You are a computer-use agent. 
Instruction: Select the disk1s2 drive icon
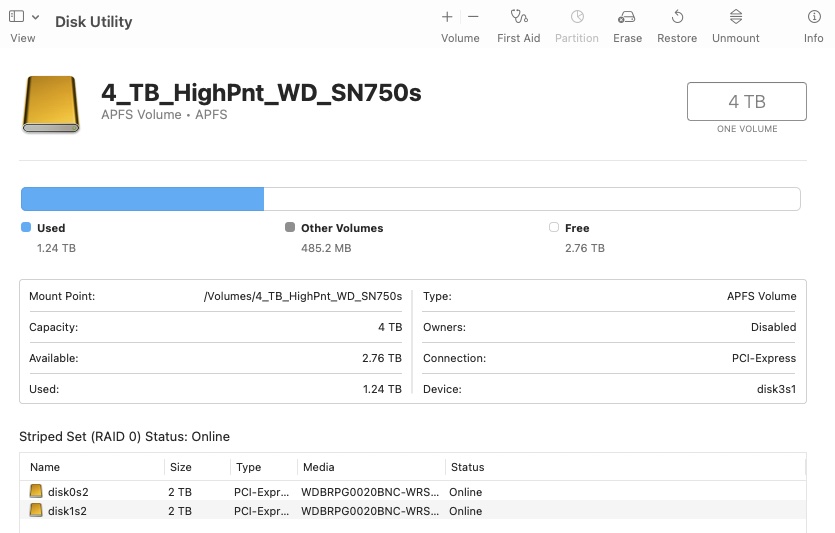(36, 510)
